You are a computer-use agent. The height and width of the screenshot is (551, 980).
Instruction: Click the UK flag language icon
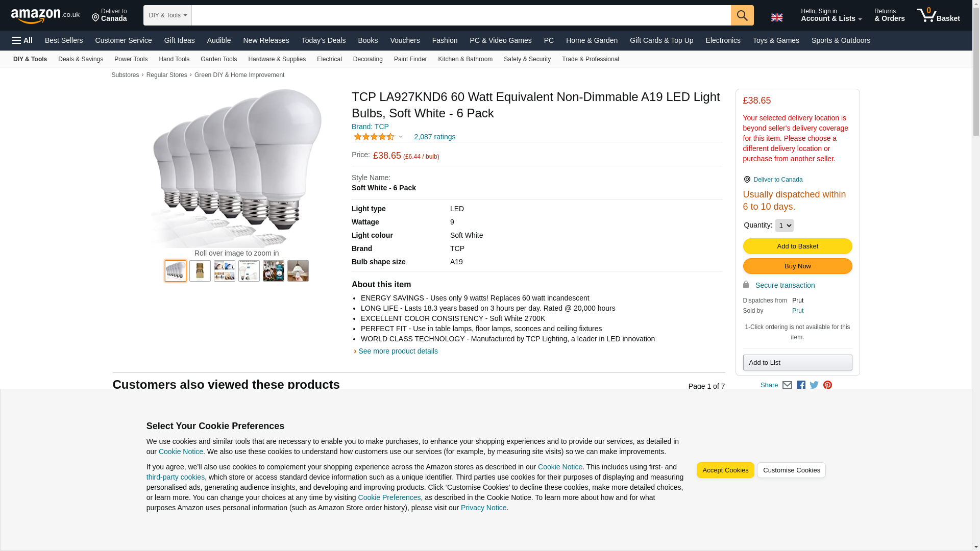point(776,17)
